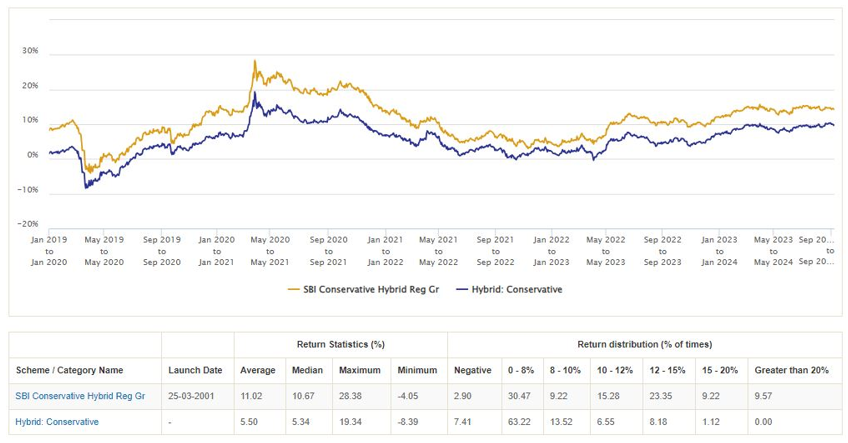Click the Negative column header
Screen dimensions: 848x443
473,371
